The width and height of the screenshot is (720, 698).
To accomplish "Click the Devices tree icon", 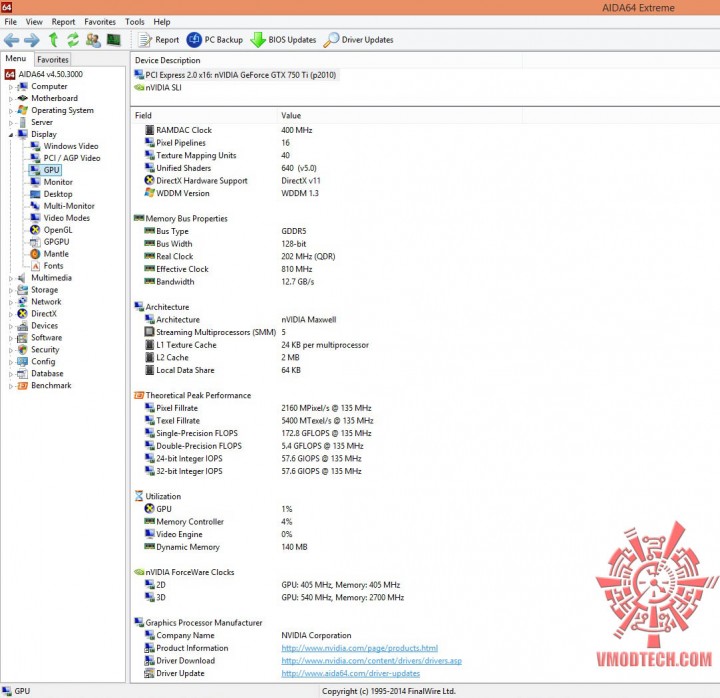I will tap(22, 326).
